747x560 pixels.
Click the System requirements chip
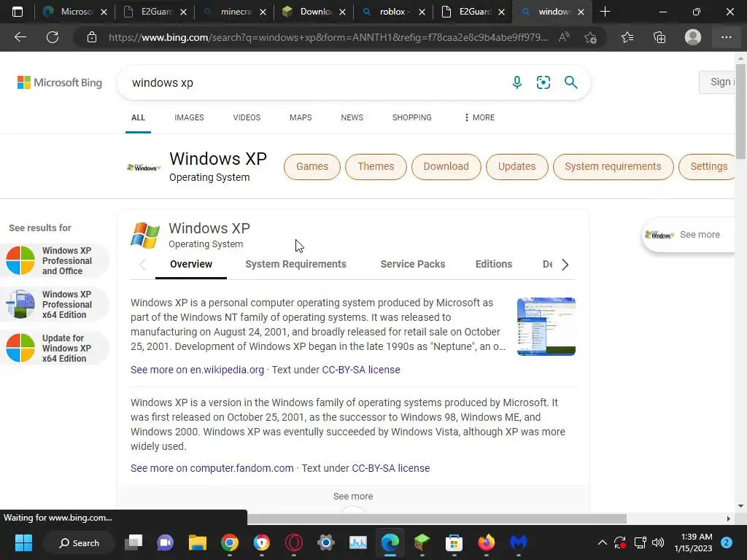pos(613,167)
